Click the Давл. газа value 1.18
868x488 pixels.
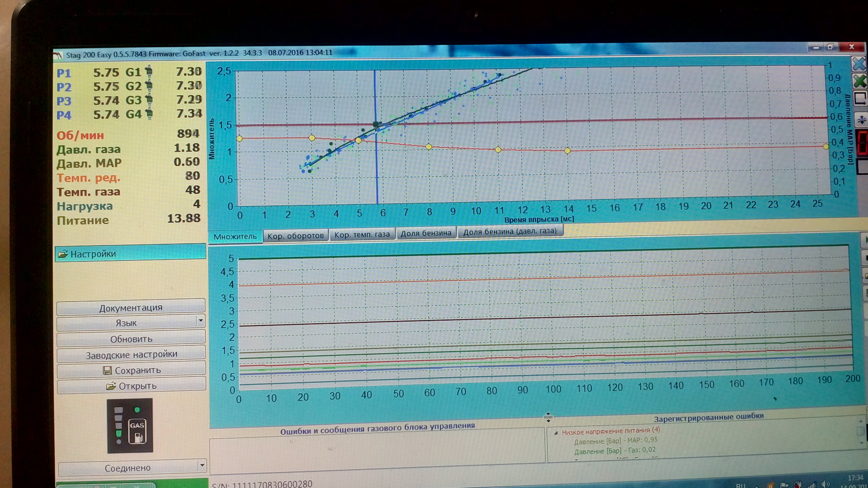click(186, 148)
